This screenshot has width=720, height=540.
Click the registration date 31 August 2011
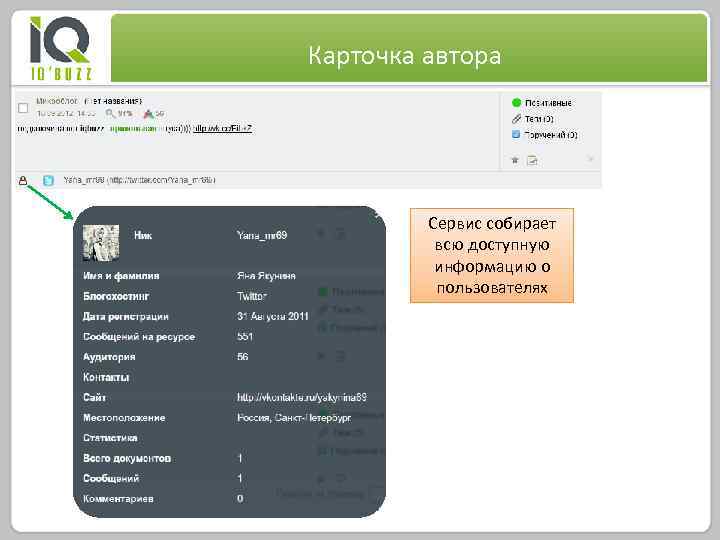click(273, 316)
